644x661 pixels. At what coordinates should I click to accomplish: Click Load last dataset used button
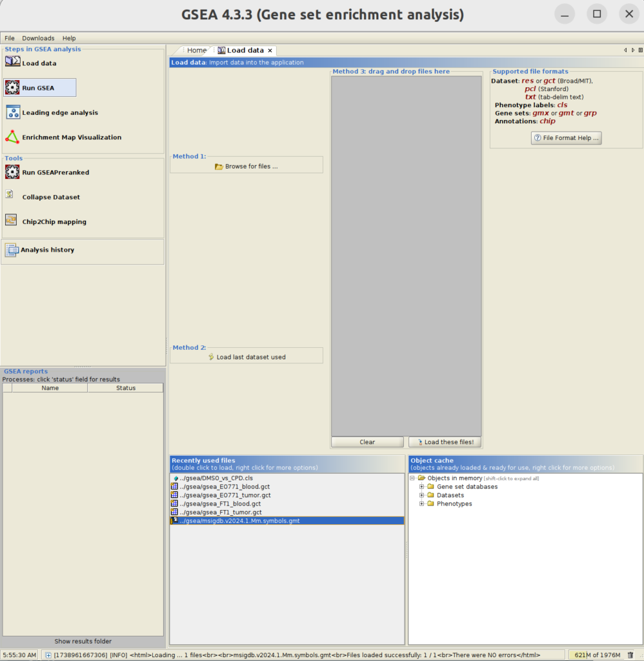click(247, 356)
